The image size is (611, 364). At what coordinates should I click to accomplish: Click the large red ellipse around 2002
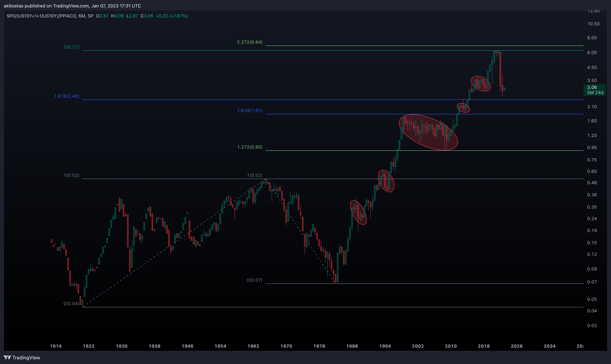coord(428,132)
